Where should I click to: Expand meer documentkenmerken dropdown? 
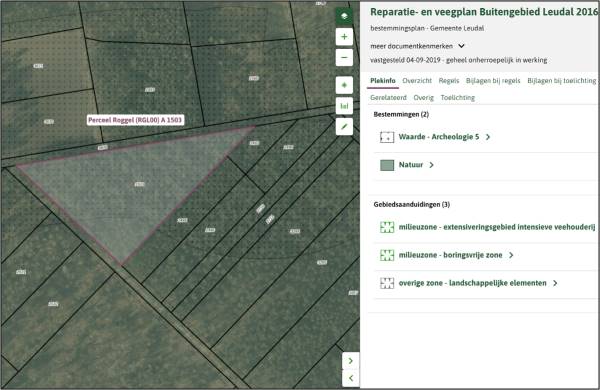pos(461,46)
